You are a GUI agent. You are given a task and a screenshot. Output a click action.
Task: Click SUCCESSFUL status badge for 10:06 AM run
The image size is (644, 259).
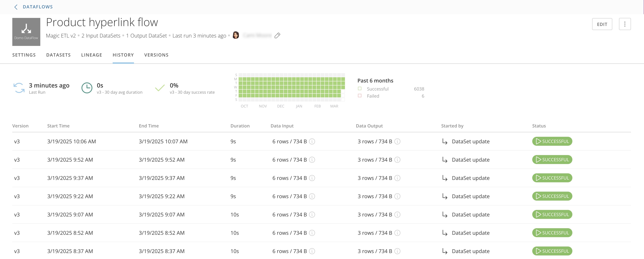(552, 141)
